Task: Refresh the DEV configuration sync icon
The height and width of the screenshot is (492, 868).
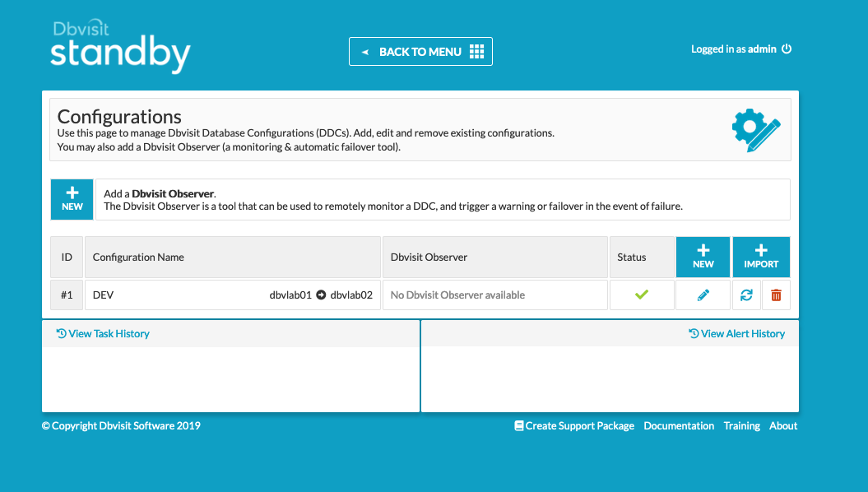Action: point(746,295)
